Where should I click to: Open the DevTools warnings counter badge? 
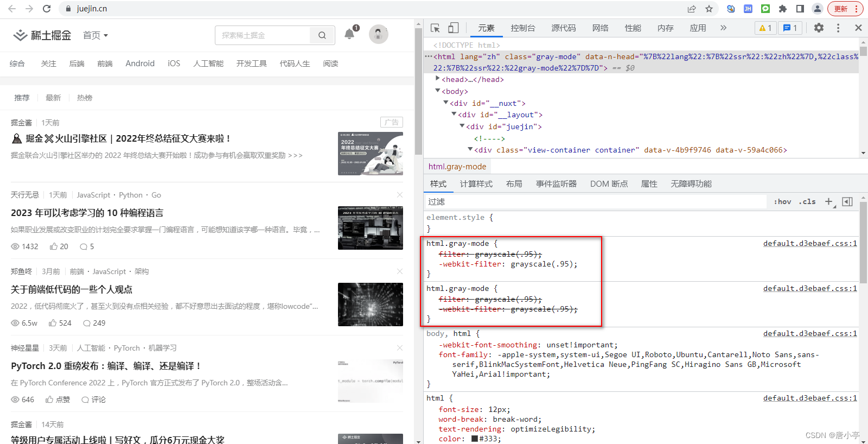tap(765, 28)
